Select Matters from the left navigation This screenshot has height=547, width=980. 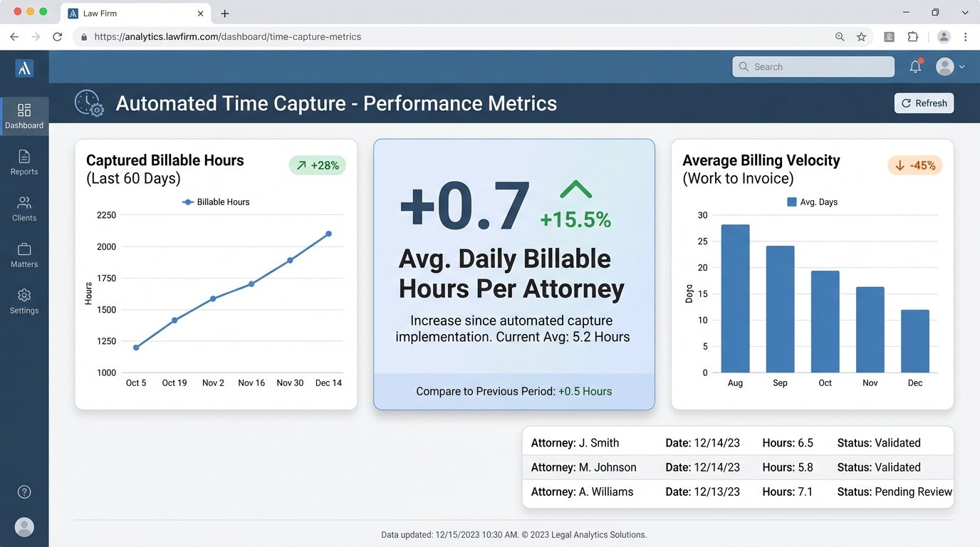(24, 255)
